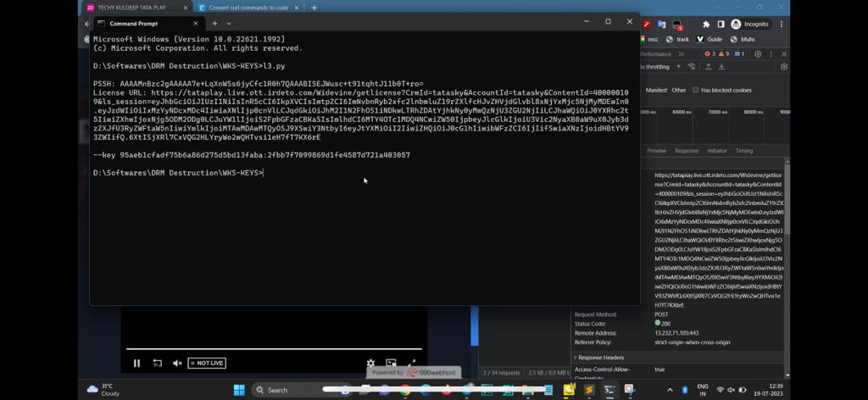The image size is (868, 400).
Task: Enable picture-in-picture in video player
Action: (391, 363)
